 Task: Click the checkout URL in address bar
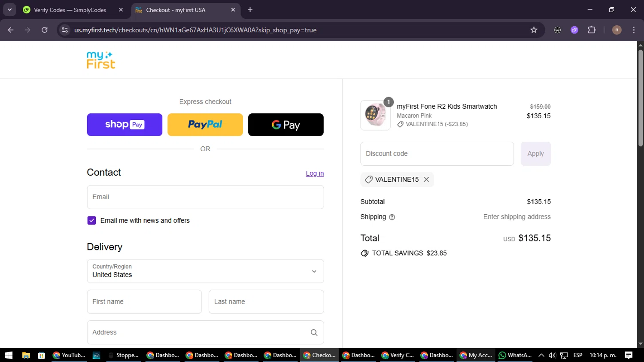coord(195,30)
